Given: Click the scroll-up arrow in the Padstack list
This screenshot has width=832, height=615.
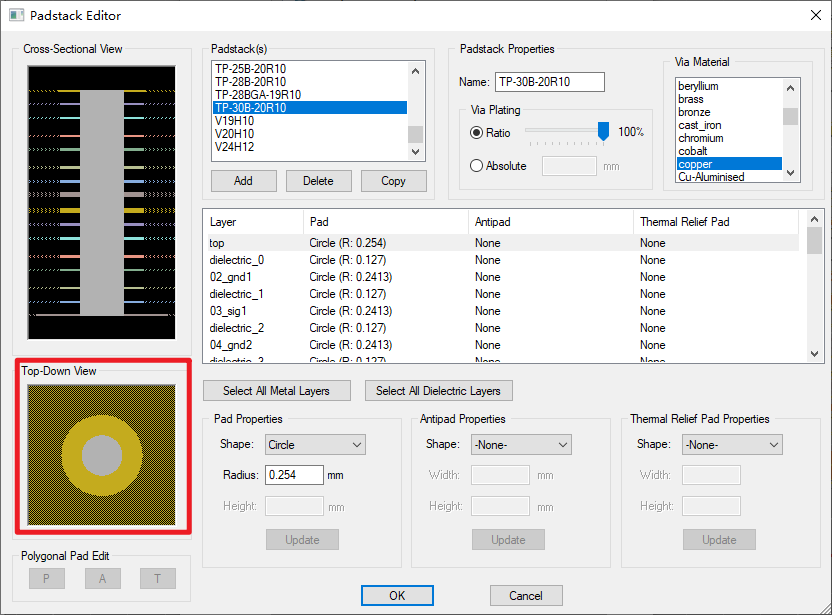Looking at the screenshot, I should click(x=415, y=71).
